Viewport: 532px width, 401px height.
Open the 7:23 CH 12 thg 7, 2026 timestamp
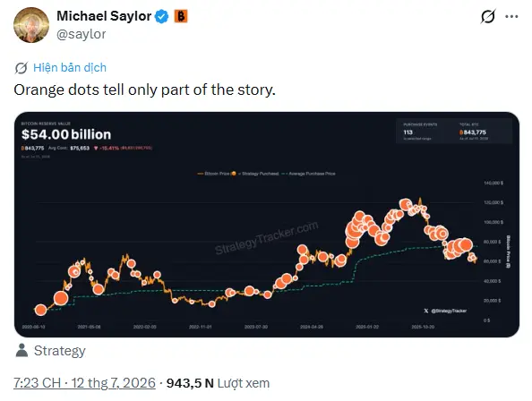point(84,383)
